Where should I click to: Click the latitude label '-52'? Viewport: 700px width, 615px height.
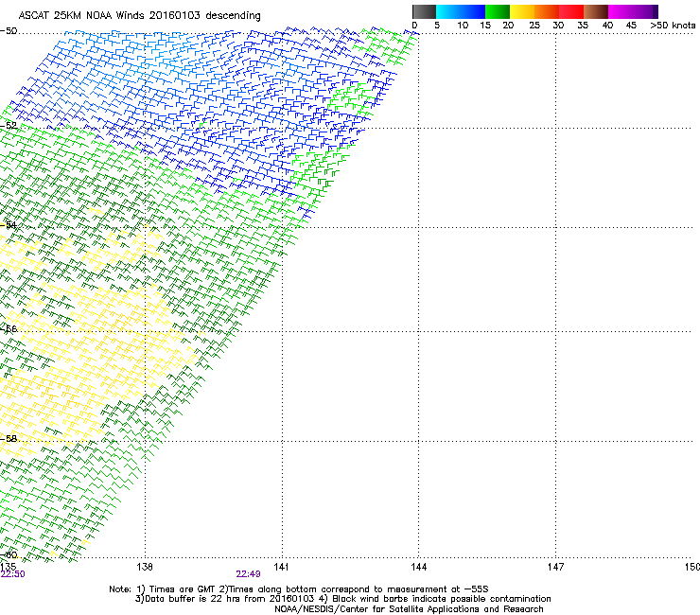[9, 126]
